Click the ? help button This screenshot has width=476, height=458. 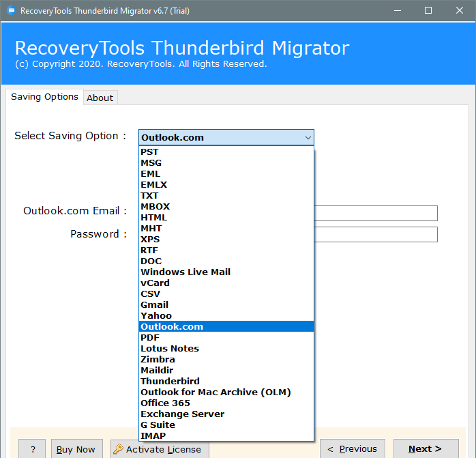pos(32,449)
